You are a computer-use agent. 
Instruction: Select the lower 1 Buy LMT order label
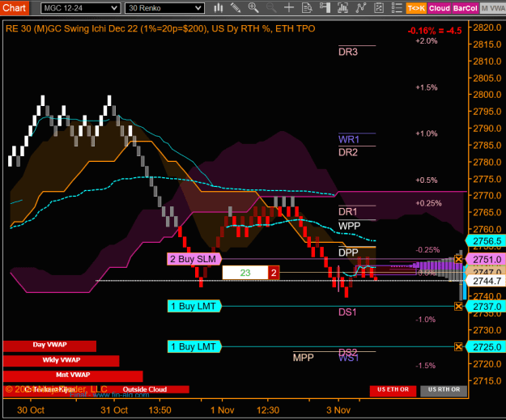194,347
